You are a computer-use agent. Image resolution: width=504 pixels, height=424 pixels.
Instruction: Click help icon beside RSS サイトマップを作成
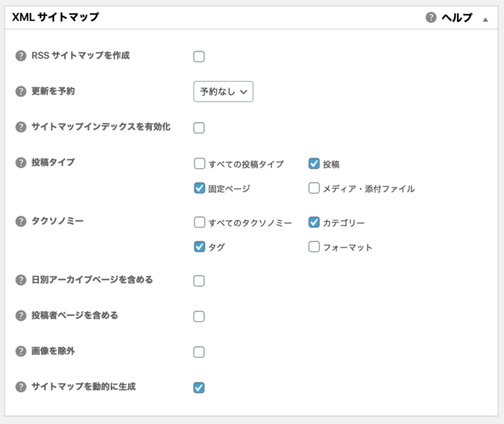pyautogui.click(x=21, y=56)
